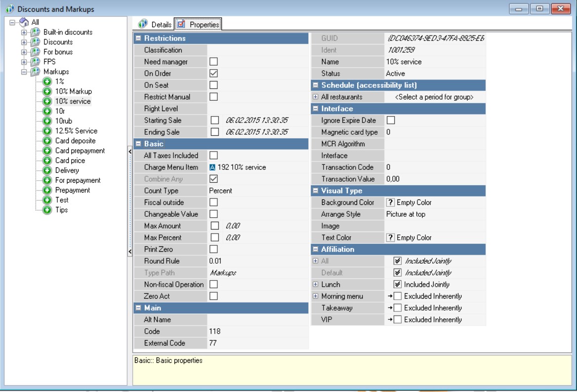Click the FPS group folder icon

[35, 62]
